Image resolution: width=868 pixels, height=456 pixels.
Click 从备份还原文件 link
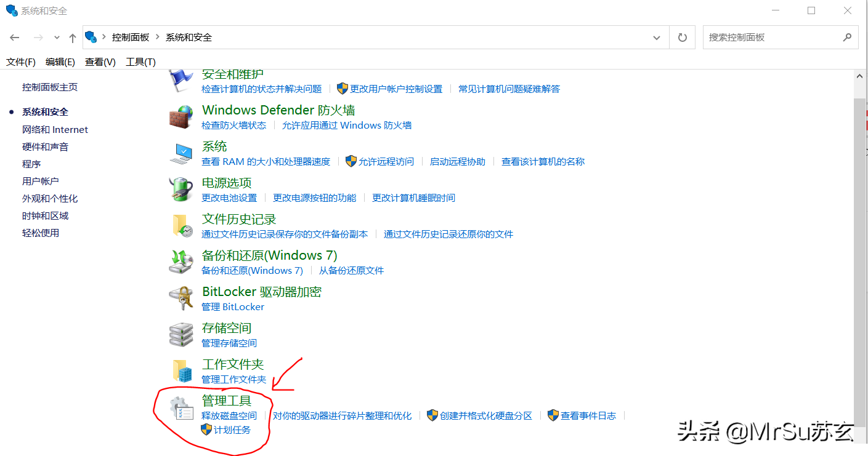coord(352,270)
